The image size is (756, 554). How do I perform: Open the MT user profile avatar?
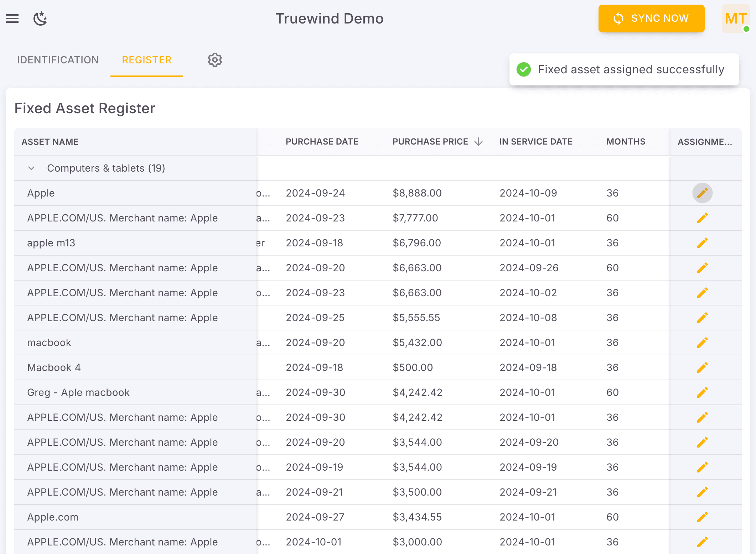(735, 19)
